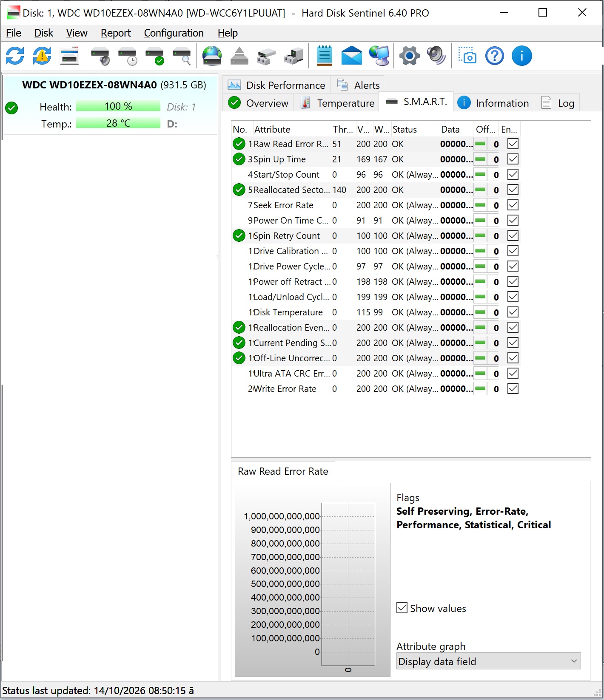The width and height of the screenshot is (604, 700).
Task: Toggle enable checkbox for Spin Up Time
Action: [x=513, y=159]
